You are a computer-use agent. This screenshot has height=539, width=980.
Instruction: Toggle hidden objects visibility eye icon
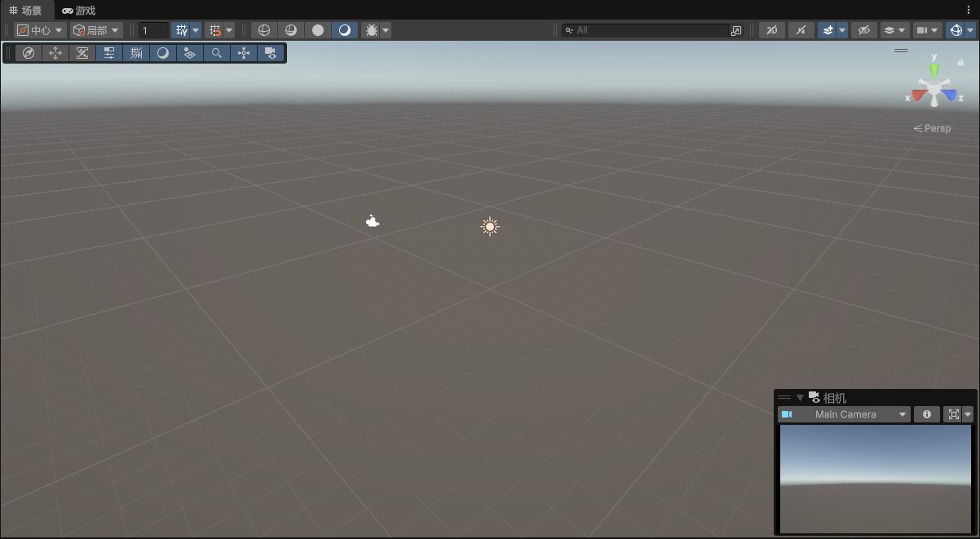click(x=864, y=30)
